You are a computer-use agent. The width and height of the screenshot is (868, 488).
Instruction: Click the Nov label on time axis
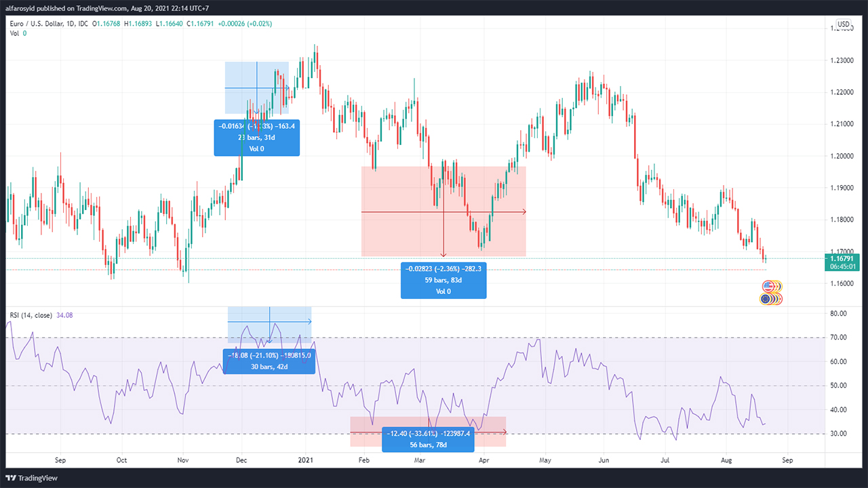coord(183,460)
